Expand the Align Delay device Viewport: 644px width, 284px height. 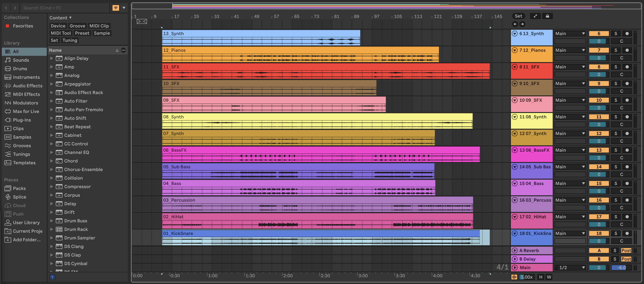[x=51, y=58]
